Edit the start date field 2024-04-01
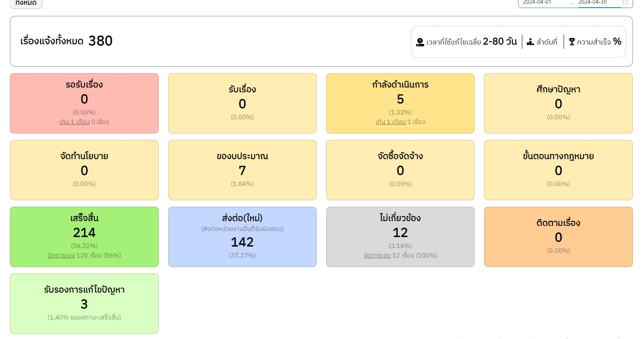Image resolution: width=644 pixels, height=339 pixels. click(x=537, y=2)
